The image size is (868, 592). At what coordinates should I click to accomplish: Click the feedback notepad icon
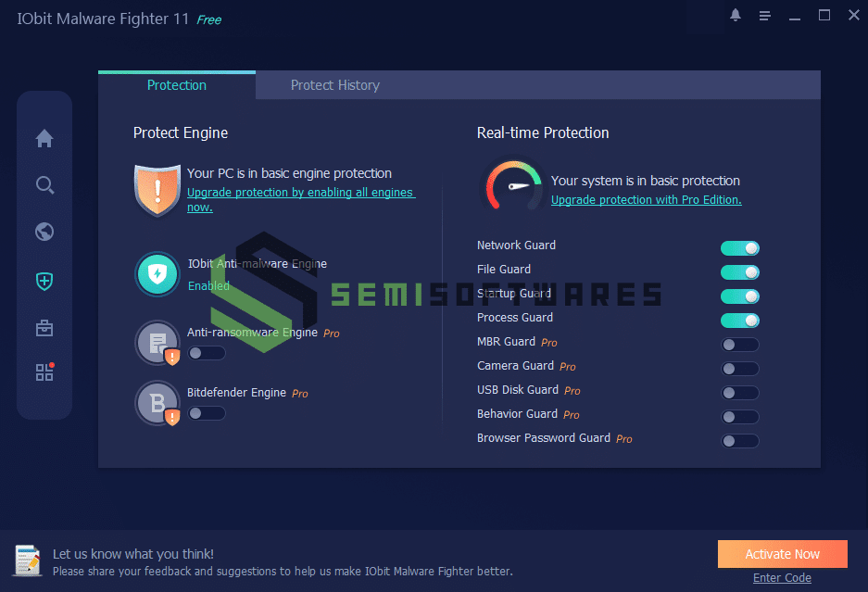[28, 561]
